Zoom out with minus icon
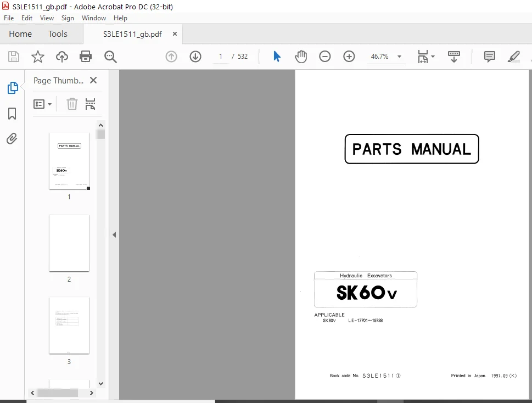Screen dimensions: 532x403 coord(324,57)
